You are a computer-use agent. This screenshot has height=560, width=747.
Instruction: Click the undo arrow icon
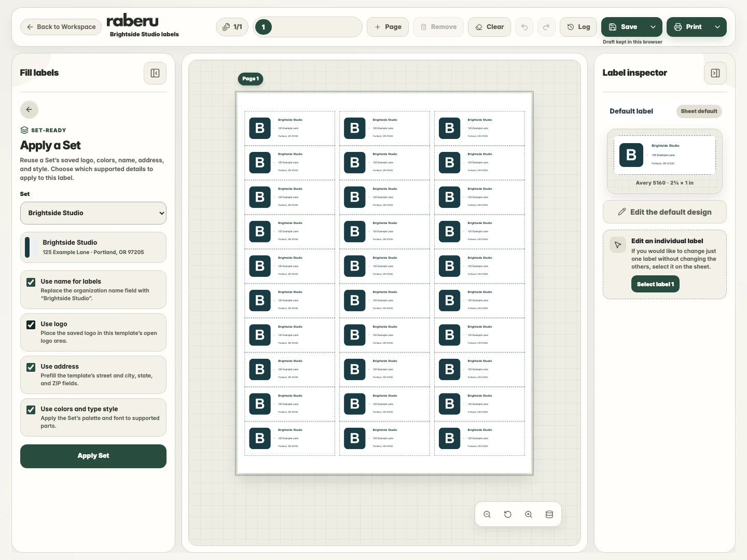click(524, 27)
